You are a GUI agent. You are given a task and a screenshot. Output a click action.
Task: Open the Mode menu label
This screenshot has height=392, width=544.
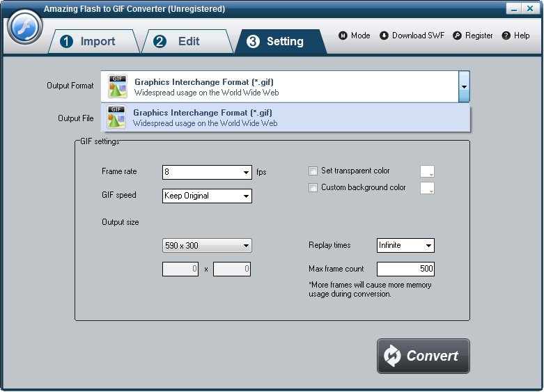point(361,36)
